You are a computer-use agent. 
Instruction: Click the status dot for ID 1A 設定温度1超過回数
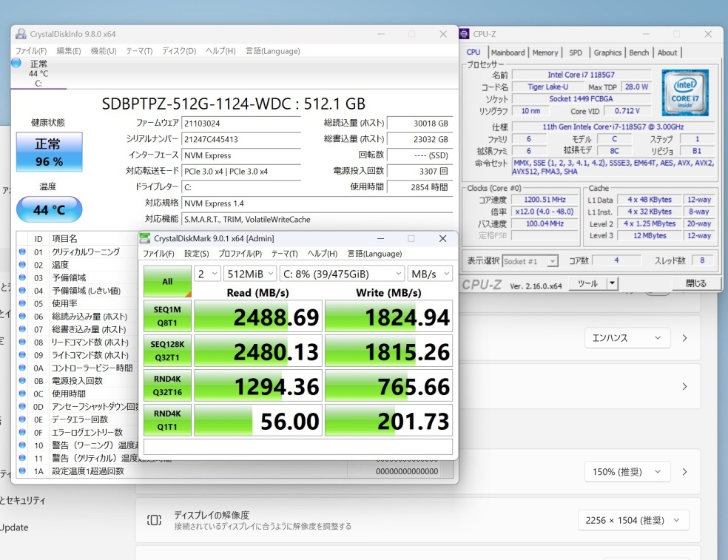tap(22, 470)
